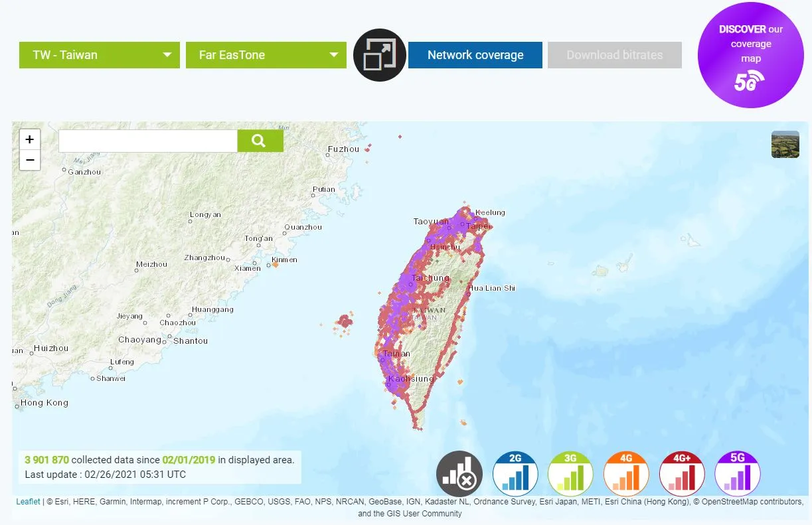812x525 pixels.
Task: Click the Meizhou city label on map
Action: click(x=151, y=264)
